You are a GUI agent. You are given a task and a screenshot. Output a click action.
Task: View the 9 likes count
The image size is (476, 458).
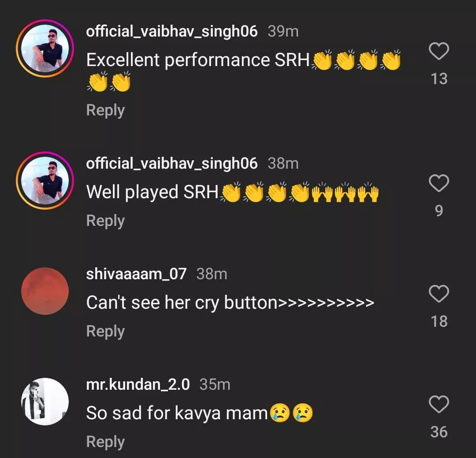tap(439, 211)
